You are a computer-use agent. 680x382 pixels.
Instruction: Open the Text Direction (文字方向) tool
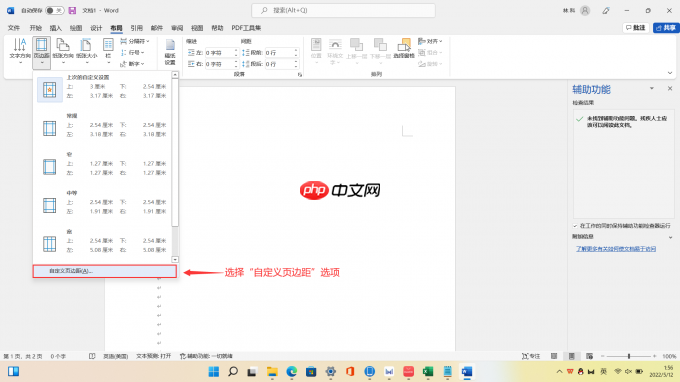pos(20,51)
